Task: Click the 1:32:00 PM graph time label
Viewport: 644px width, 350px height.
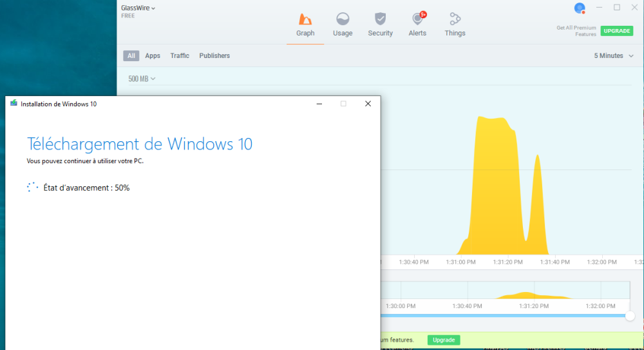Action: tap(601, 262)
